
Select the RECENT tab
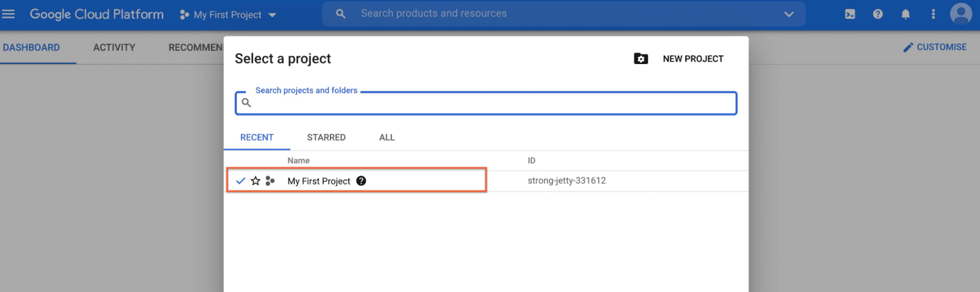[257, 137]
